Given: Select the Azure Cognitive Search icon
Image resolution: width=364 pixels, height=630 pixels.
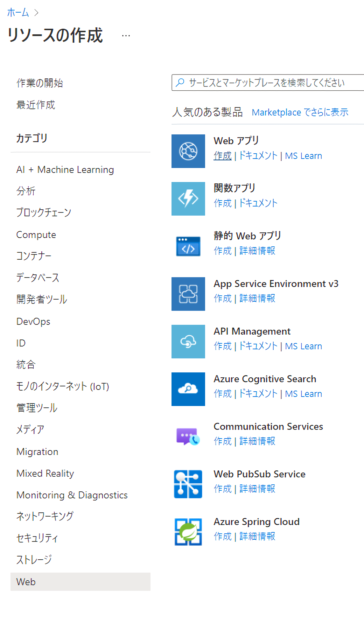Looking at the screenshot, I should (188, 389).
